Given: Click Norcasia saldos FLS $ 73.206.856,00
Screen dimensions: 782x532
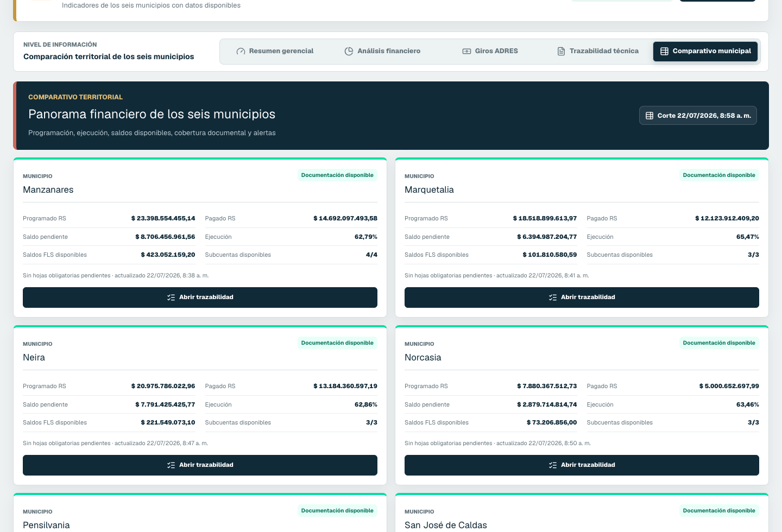Looking at the screenshot, I should [x=552, y=422].
